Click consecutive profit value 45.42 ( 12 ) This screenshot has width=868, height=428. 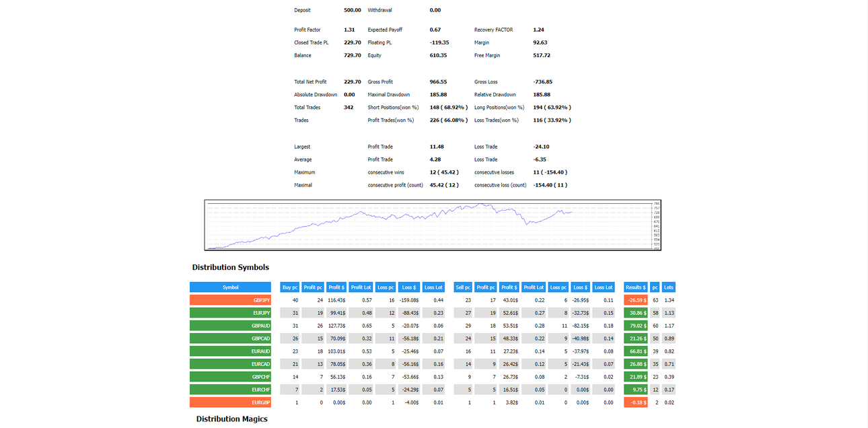coord(444,185)
